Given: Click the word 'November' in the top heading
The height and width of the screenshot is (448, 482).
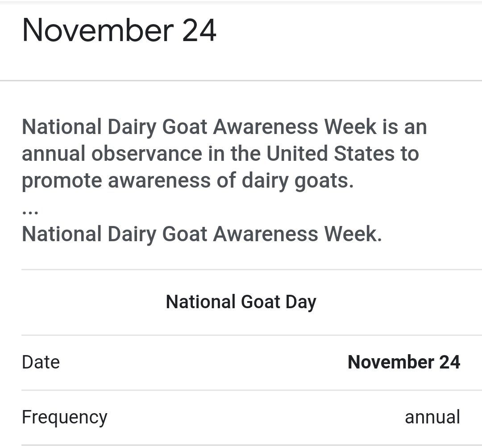Looking at the screenshot, I should 98,30.
